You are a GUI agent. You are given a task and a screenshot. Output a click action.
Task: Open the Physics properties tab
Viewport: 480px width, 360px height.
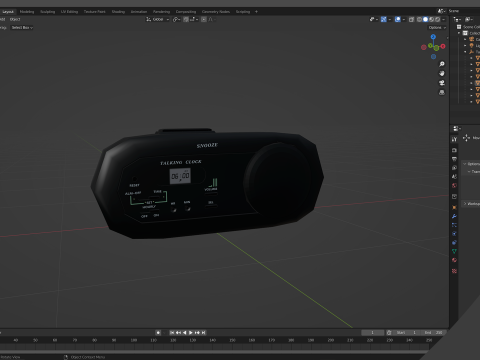coord(454,234)
